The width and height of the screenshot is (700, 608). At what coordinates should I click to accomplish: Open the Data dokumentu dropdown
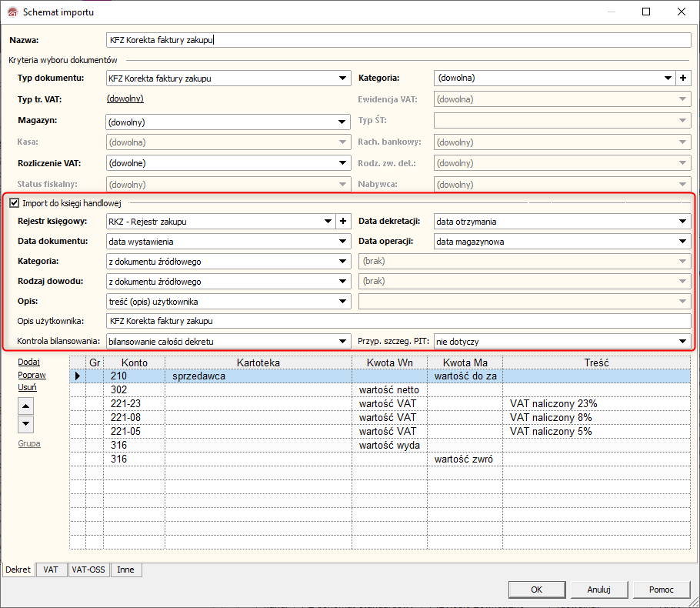pyautogui.click(x=342, y=241)
